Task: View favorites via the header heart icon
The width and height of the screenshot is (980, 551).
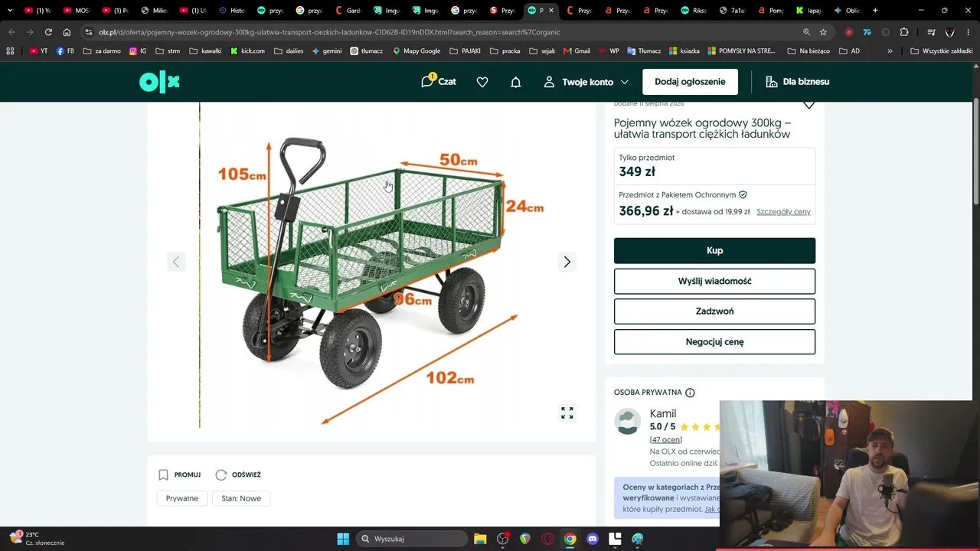Action: 482,82
